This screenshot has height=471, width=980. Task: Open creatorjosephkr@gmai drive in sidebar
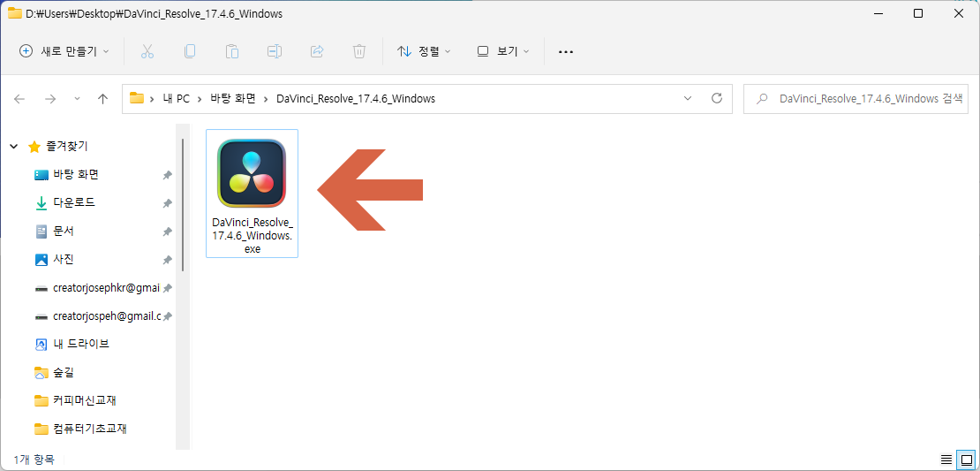coord(106,288)
